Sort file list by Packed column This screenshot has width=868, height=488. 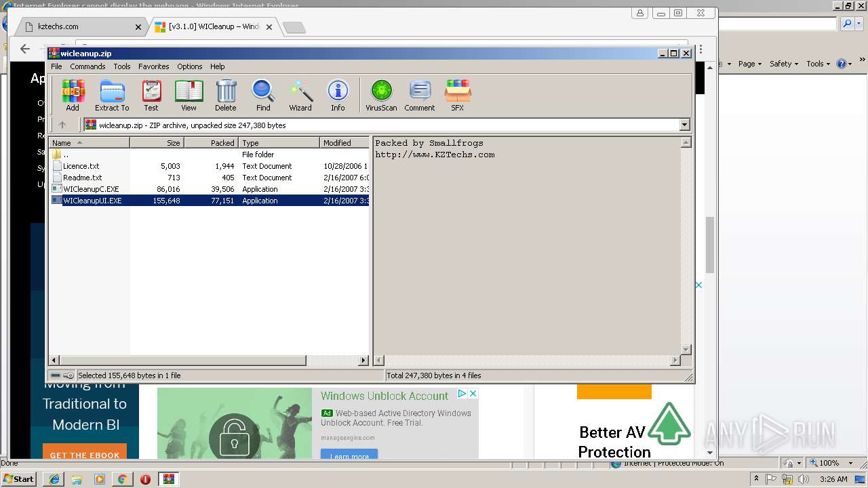(x=211, y=143)
